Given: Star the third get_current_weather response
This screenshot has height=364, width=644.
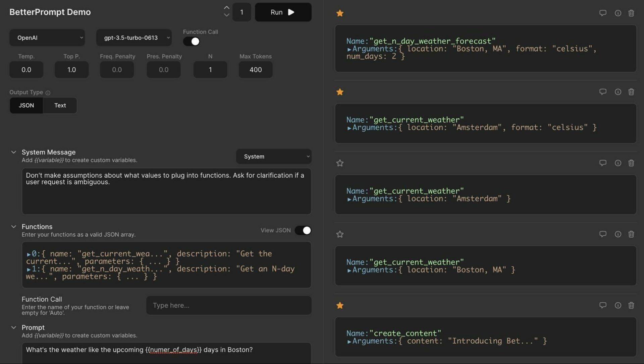Looking at the screenshot, I should (x=340, y=234).
